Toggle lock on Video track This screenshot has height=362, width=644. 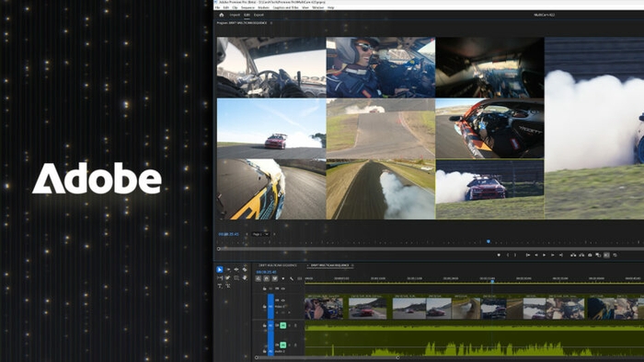pos(265,307)
